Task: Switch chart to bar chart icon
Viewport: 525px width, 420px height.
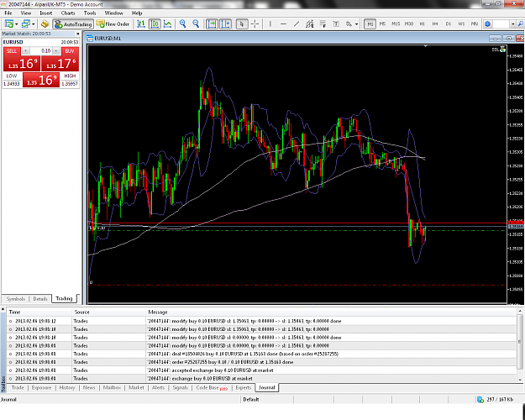Action: [141, 24]
